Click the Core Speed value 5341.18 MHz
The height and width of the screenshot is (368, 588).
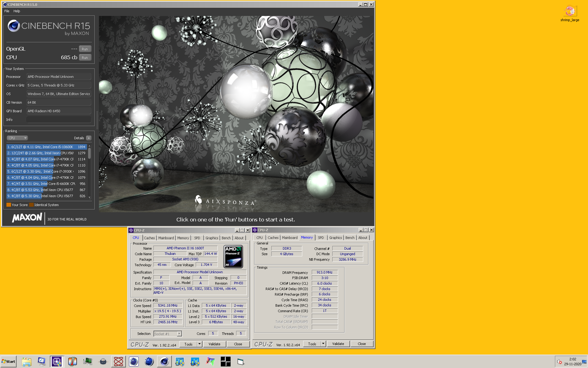pos(168,306)
